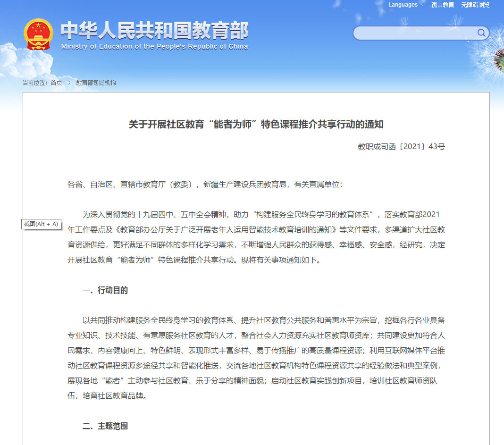Go to 首页 in breadcrumb
Viewport: 504px width, 445px height.
coord(56,83)
